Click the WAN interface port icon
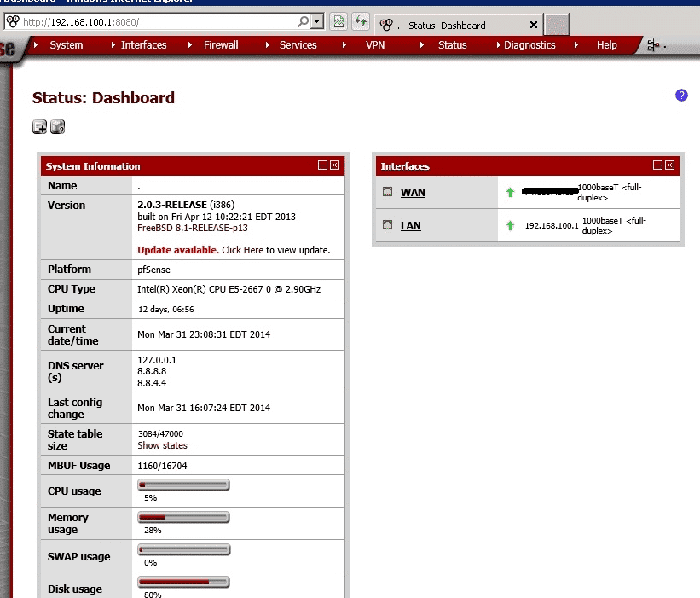Screen dimensions: 700x598 387,192
